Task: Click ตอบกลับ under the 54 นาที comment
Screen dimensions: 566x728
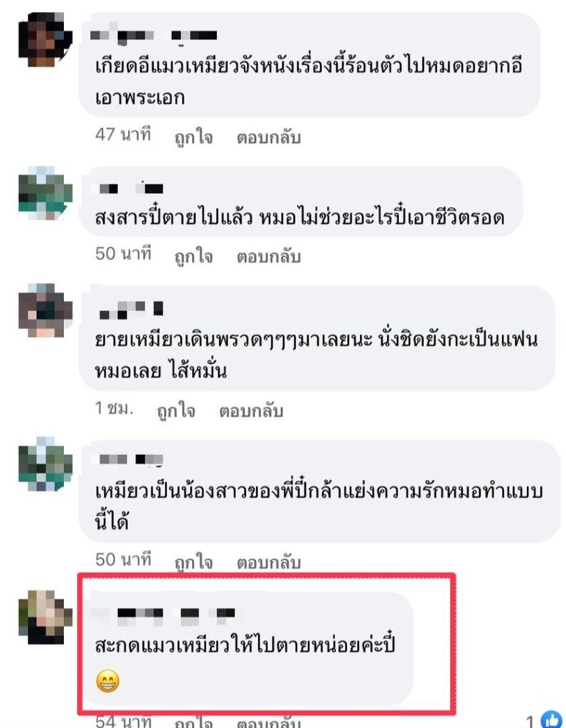Action: [x=269, y=722]
